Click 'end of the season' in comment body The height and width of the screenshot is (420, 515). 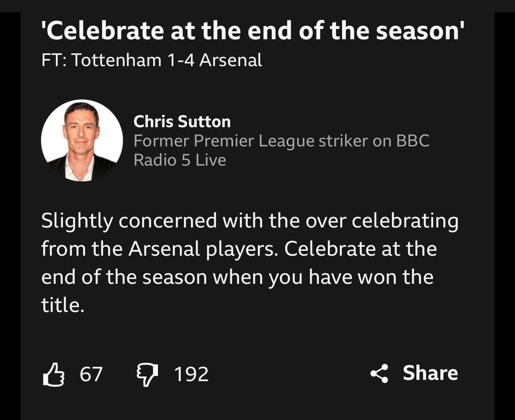(124, 278)
